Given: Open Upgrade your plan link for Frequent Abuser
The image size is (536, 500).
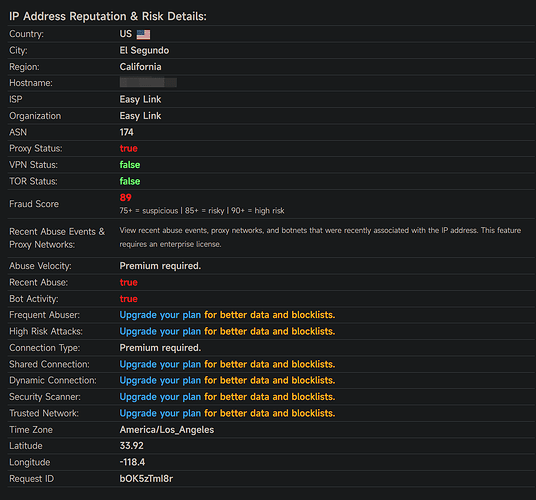Looking at the screenshot, I should click(160, 315).
